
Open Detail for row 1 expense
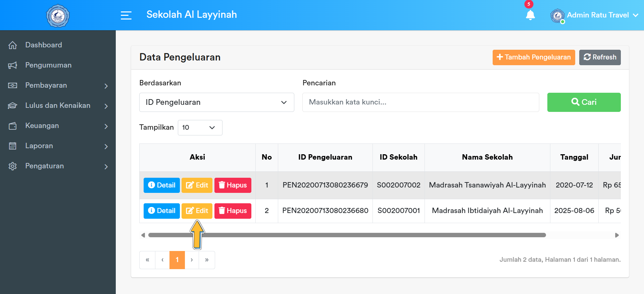pos(161,185)
